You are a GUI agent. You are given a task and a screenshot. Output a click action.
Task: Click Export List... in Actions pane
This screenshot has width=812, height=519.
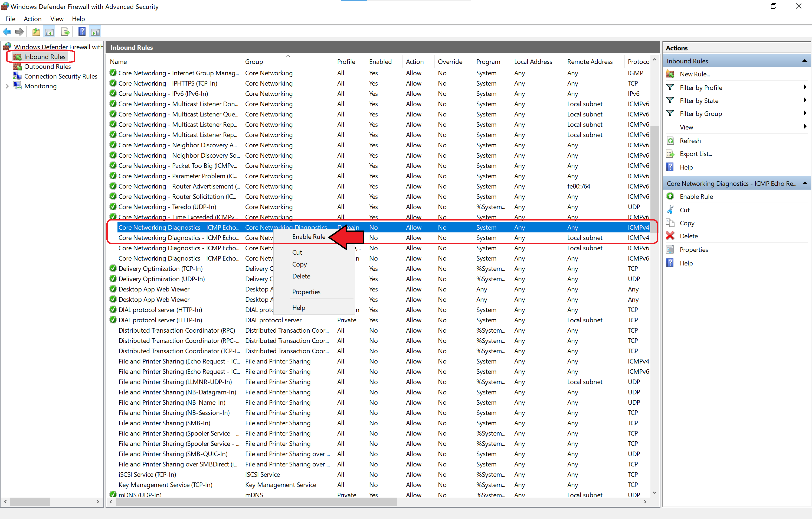[696, 154]
